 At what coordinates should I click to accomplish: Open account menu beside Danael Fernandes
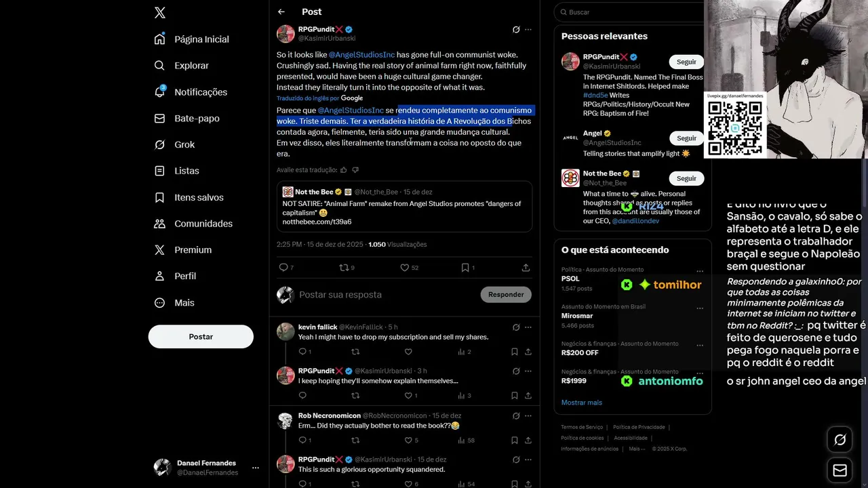tap(256, 468)
